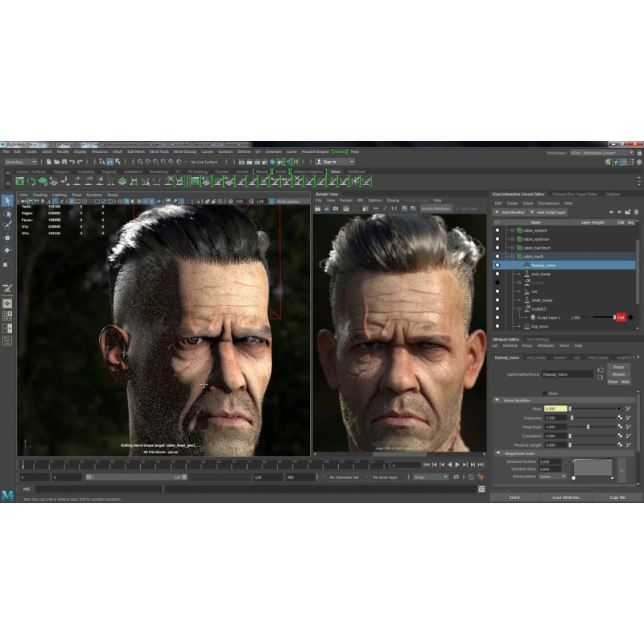Activate the Rotate tool in toolbox

(7, 250)
